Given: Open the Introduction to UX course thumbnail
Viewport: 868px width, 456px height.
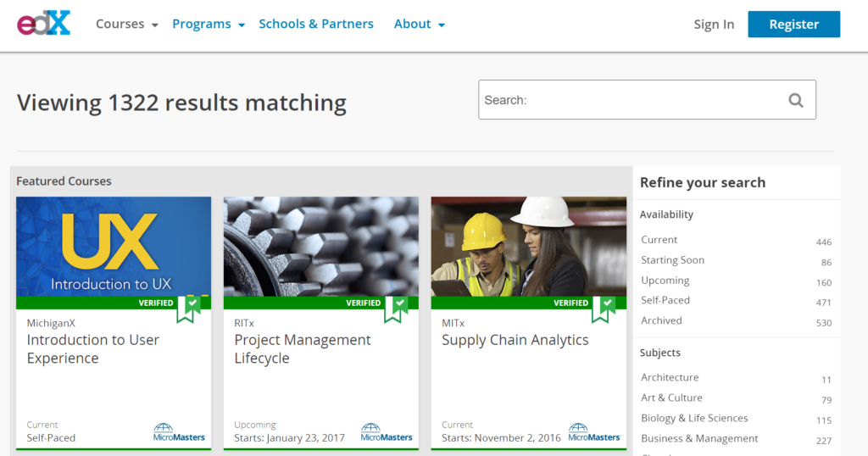Looking at the screenshot, I should click(114, 247).
